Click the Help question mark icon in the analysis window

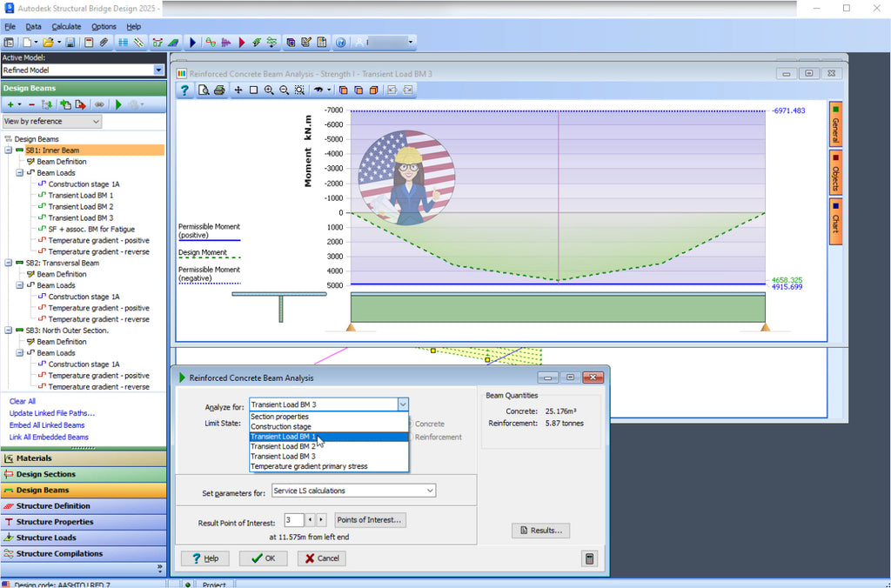click(185, 90)
